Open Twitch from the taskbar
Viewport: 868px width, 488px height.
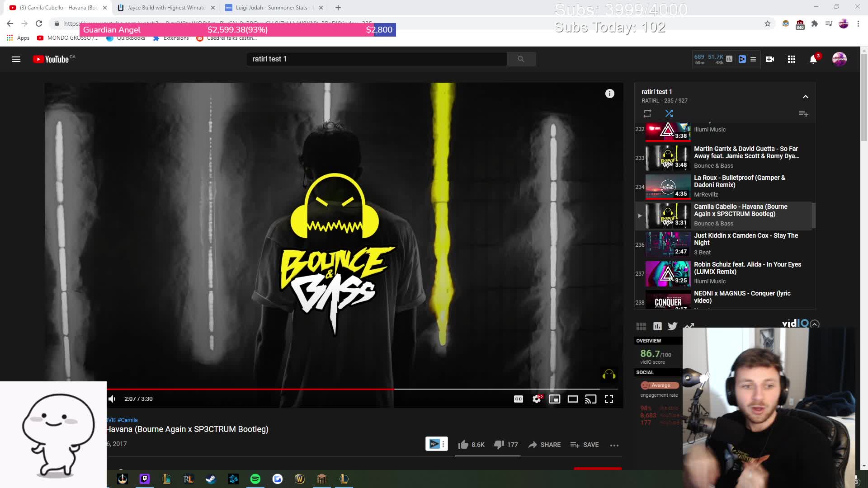pyautogui.click(x=145, y=479)
